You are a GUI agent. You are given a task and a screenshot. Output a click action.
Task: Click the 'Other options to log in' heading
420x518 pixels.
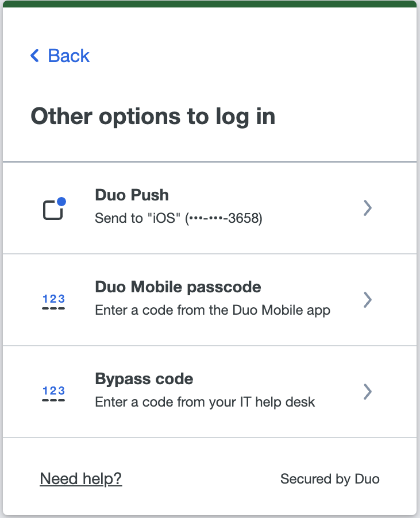153,117
